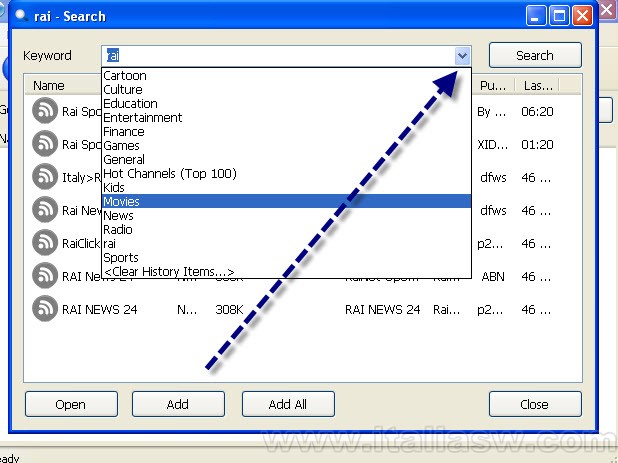Maximize the rai - Search window
618x463 pixels.
coord(559,16)
